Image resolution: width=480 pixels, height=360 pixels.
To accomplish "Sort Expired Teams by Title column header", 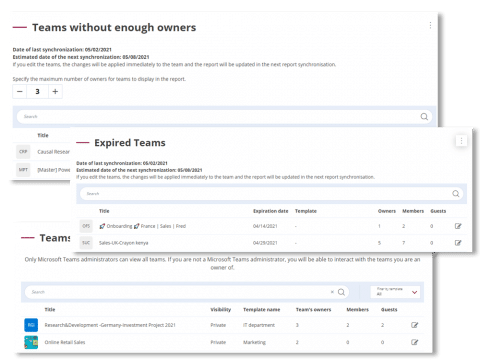I will [104, 211].
